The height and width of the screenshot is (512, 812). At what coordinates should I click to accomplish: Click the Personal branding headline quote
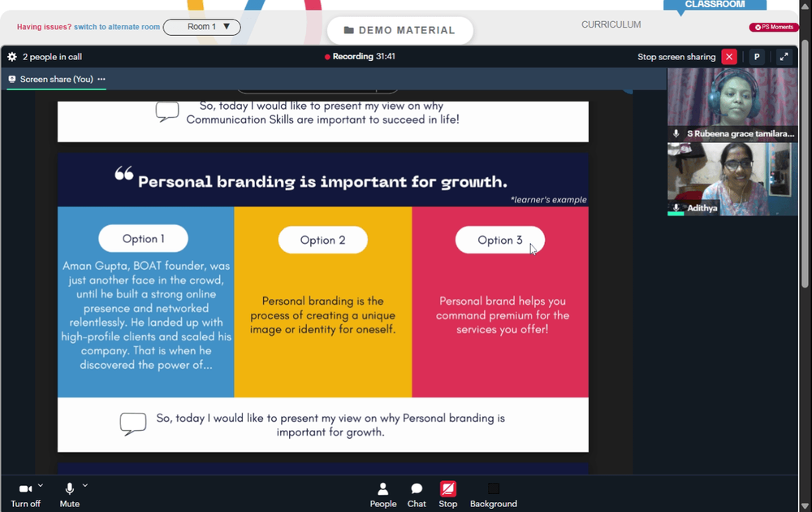322,182
